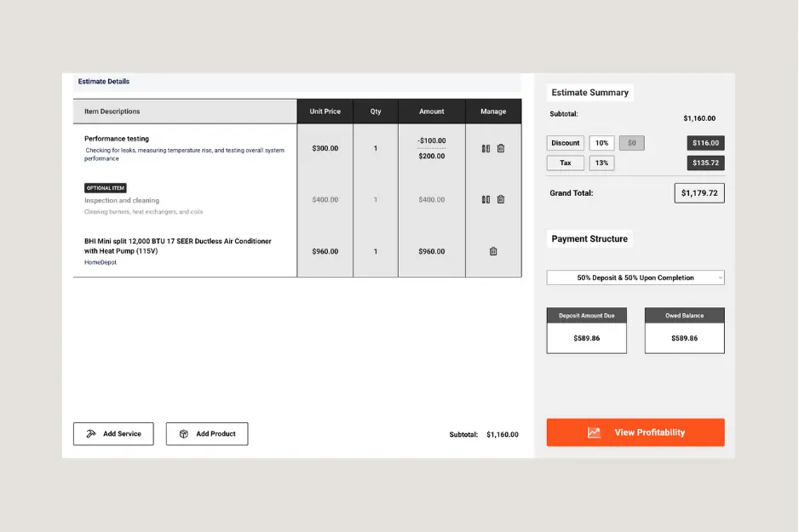
Task: Select the $589.86 Deposit Amount Due value
Action: [586, 340]
